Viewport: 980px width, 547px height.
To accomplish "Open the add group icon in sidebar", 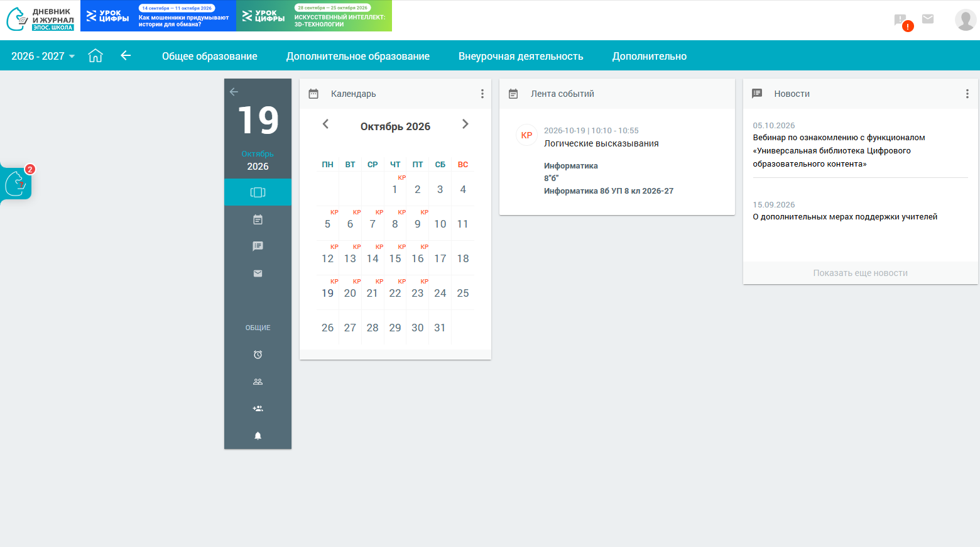I will (258, 409).
